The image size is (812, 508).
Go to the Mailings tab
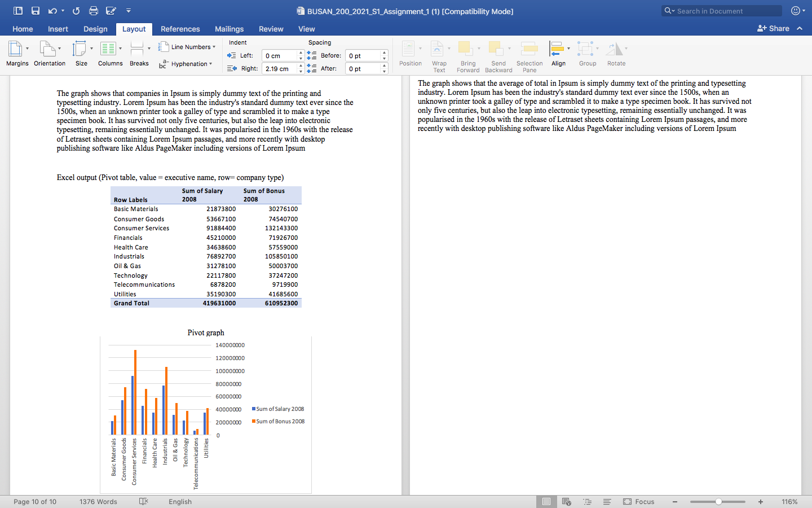coord(229,29)
